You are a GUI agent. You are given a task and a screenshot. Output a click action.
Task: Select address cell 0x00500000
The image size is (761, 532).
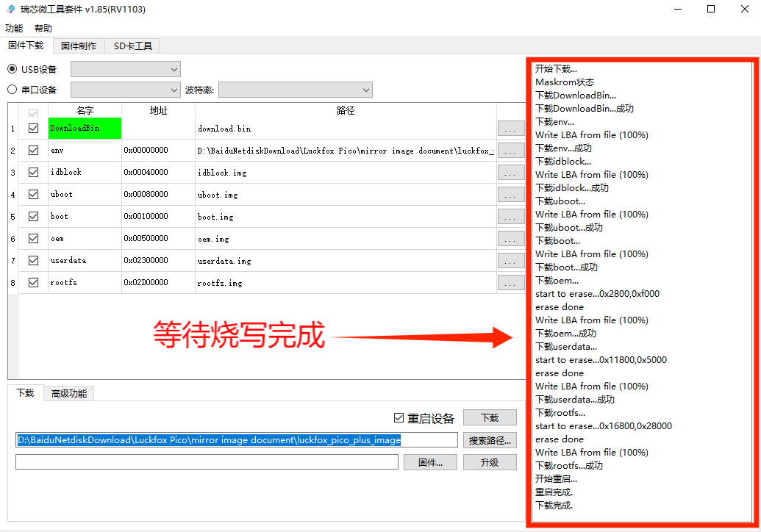[158, 239]
